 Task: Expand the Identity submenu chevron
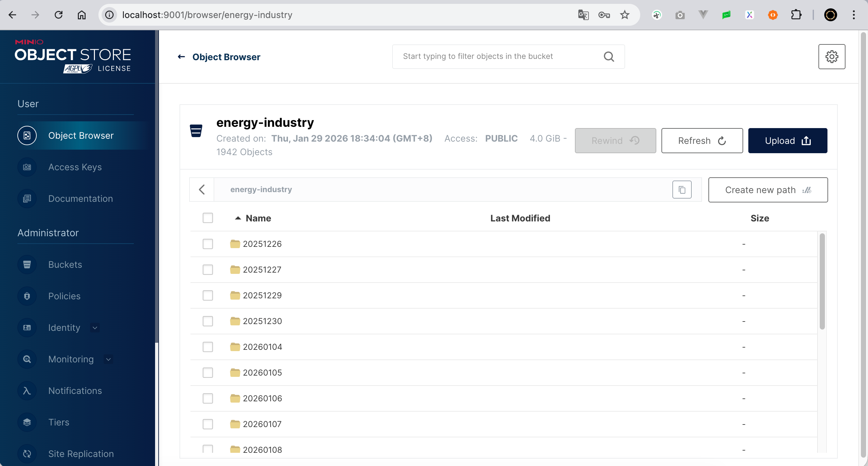click(x=95, y=328)
